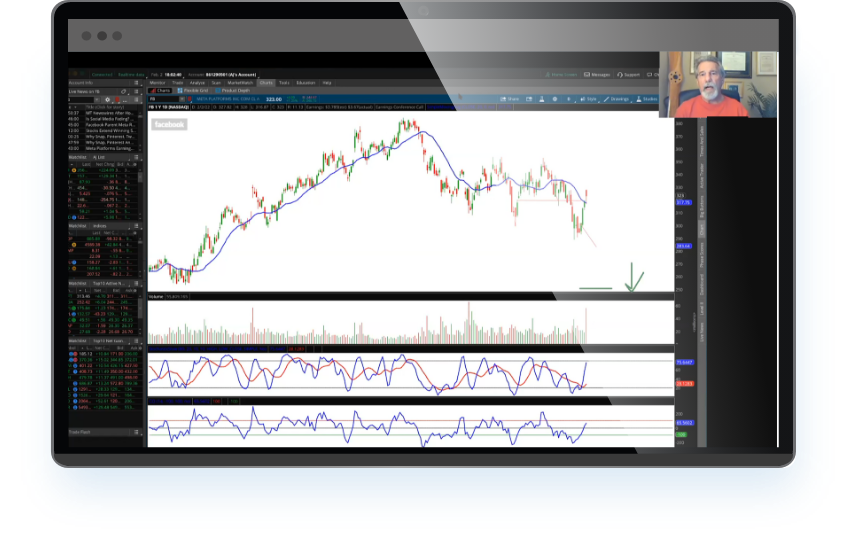Open Trade Flash panel menu icon
Image resolution: width=856 pixels, height=549 pixels.
pos(136,432)
